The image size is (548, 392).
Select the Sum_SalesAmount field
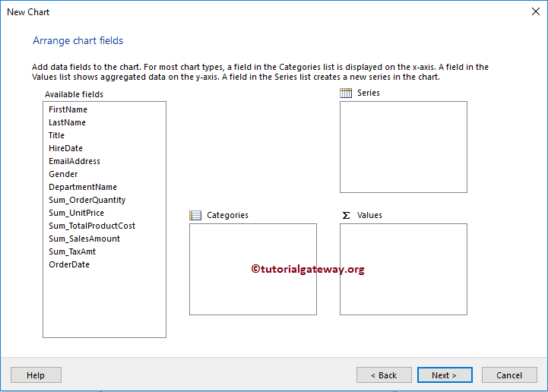[x=84, y=239]
